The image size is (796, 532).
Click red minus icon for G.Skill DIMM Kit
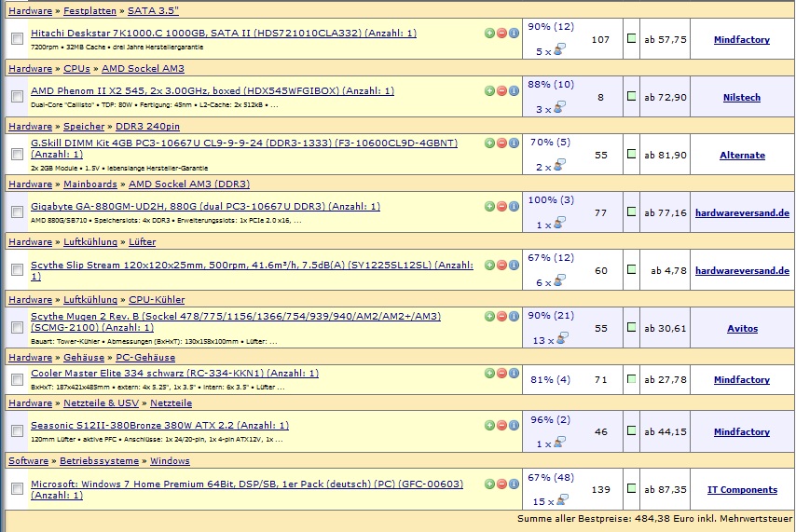(x=501, y=143)
